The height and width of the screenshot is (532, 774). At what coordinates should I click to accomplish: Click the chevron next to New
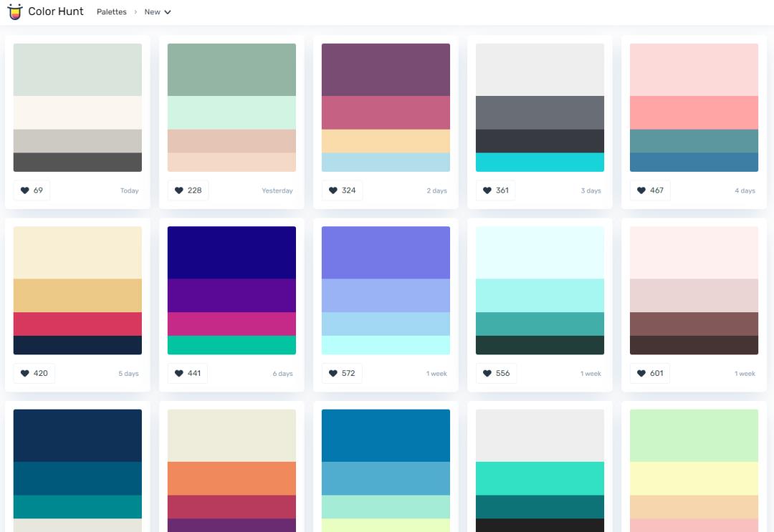click(168, 12)
